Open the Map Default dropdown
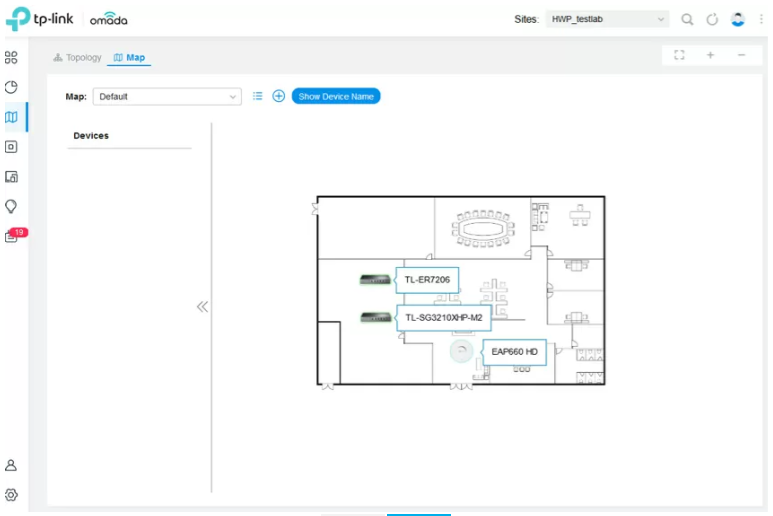The height and width of the screenshot is (516, 773). tap(167, 97)
